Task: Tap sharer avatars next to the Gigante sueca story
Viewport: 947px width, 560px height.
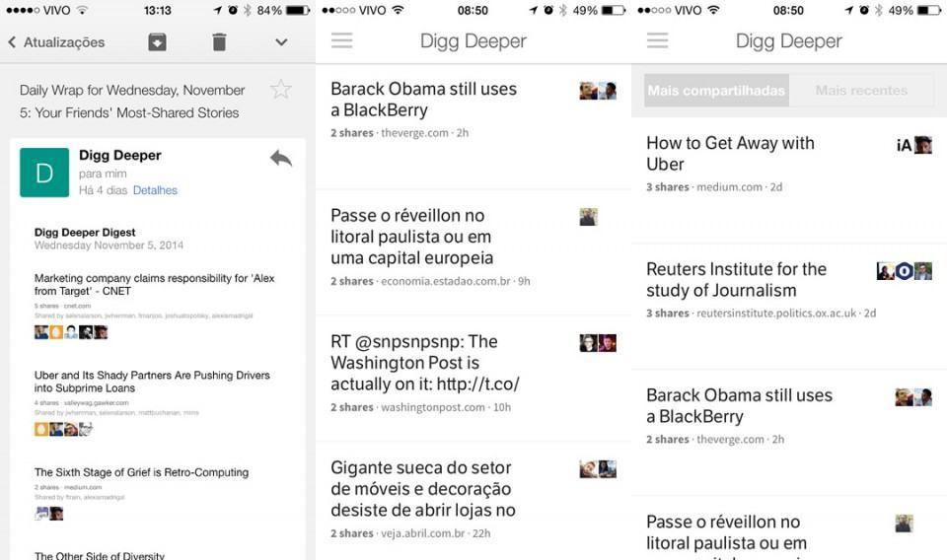Action: 598,469
